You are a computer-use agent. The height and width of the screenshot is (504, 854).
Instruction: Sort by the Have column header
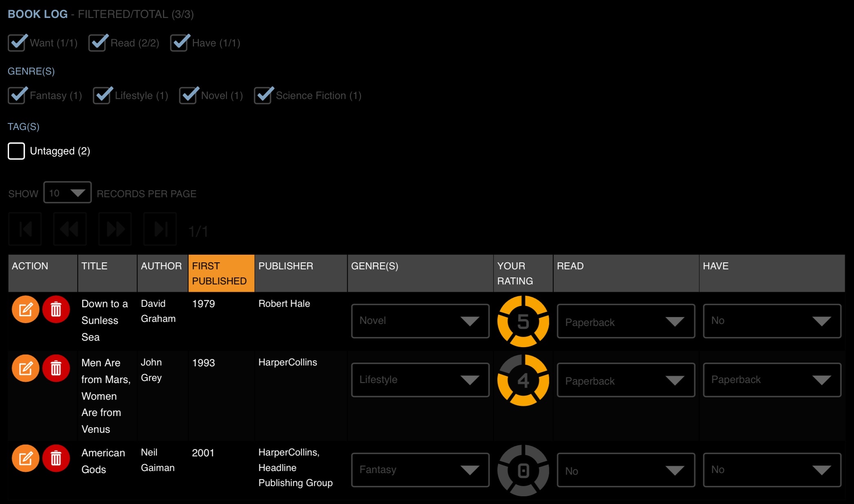tap(772, 273)
